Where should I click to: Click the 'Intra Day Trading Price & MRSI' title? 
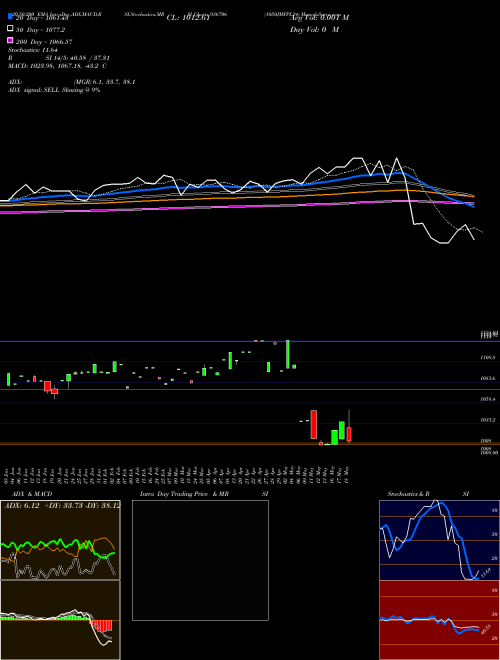(x=204, y=494)
